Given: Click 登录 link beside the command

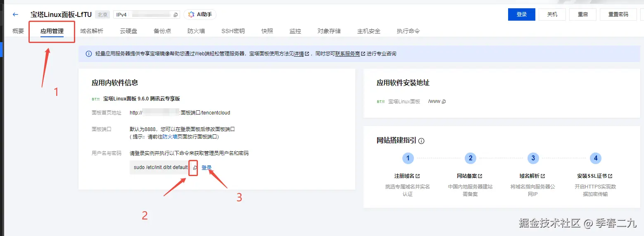Looking at the screenshot, I should pyautogui.click(x=207, y=167).
